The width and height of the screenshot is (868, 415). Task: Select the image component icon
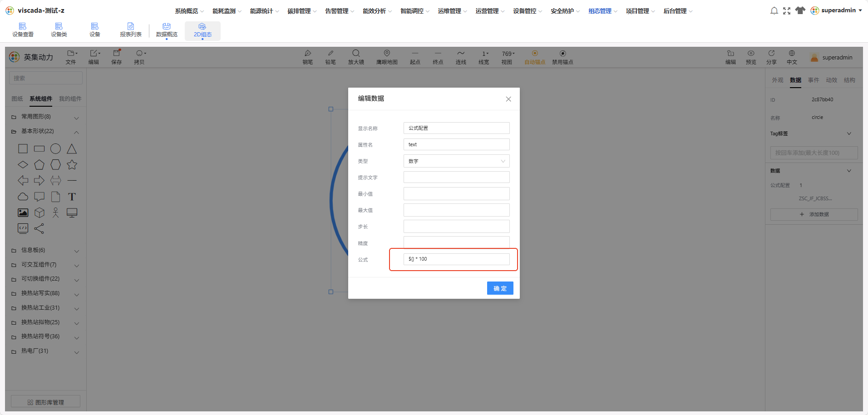(23, 212)
